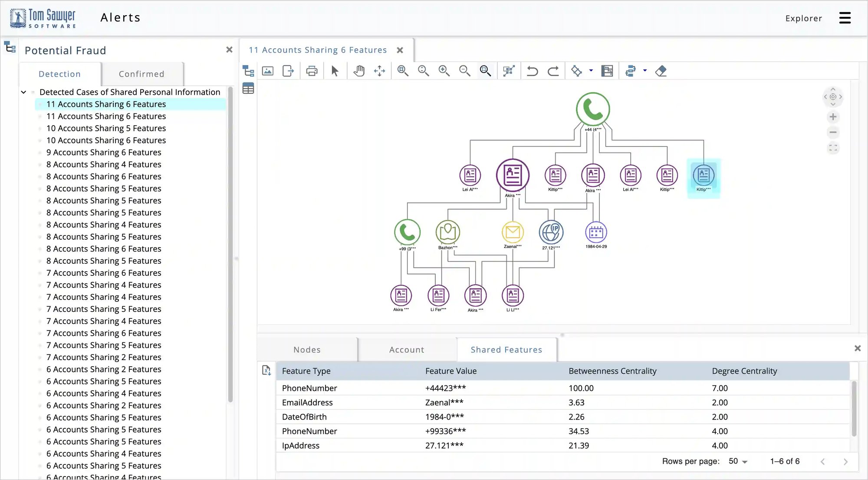This screenshot has width=868, height=480.
Task: Click the zoom out magnifier icon
Action: (x=465, y=71)
